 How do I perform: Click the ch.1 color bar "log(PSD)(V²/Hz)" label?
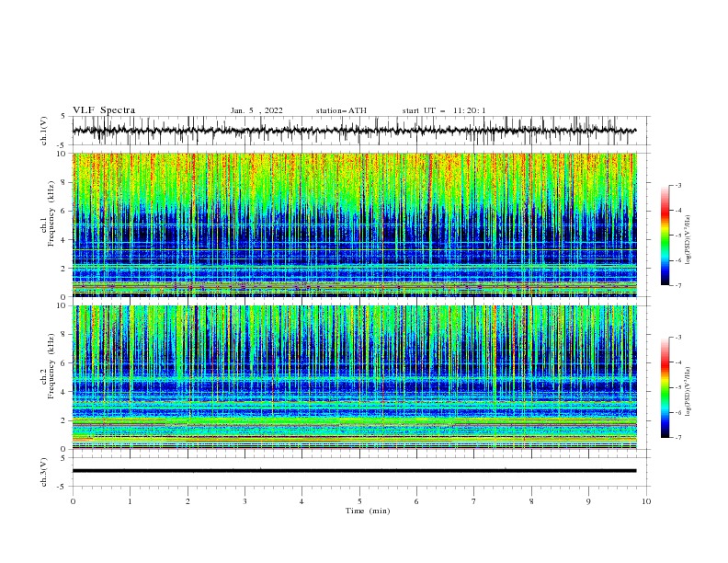688,240
